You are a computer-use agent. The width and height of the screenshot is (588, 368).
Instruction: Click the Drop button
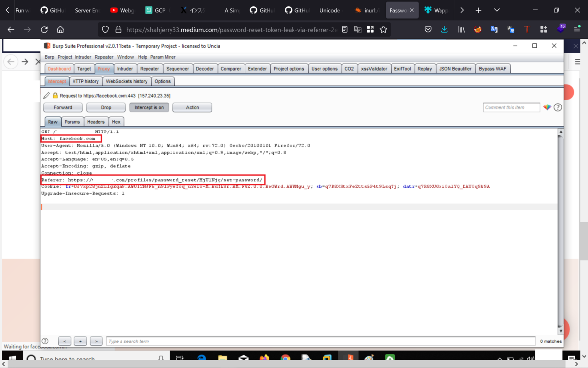pyautogui.click(x=106, y=107)
